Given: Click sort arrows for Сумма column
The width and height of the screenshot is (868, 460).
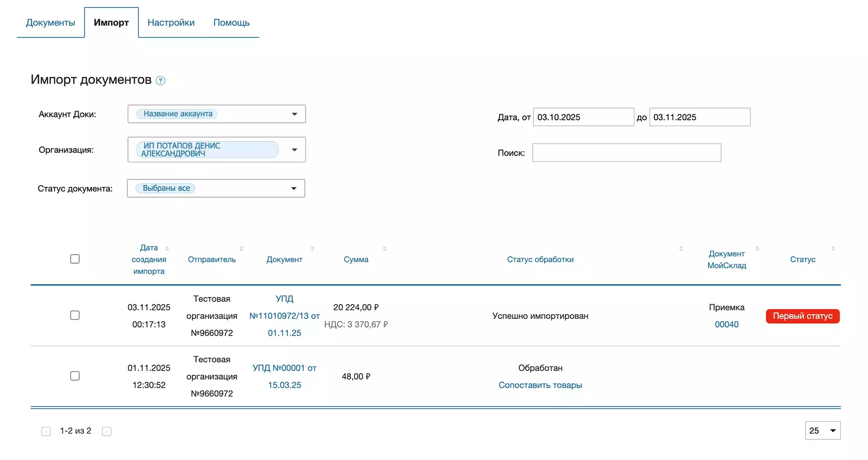Looking at the screenshot, I should (x=384, y=249).
